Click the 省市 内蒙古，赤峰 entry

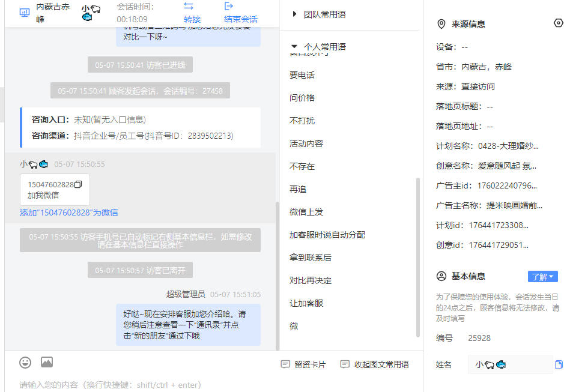tap(474, 67)
